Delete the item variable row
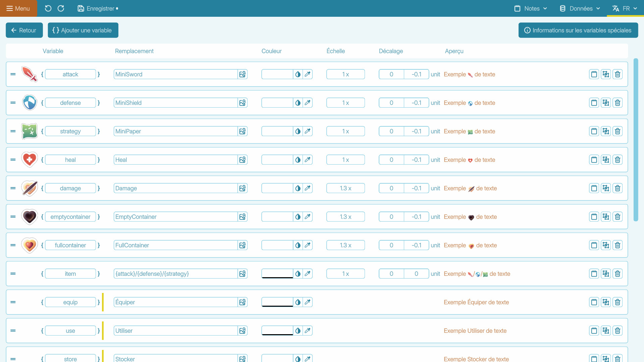The image size is (644, 362). (618, 274)
